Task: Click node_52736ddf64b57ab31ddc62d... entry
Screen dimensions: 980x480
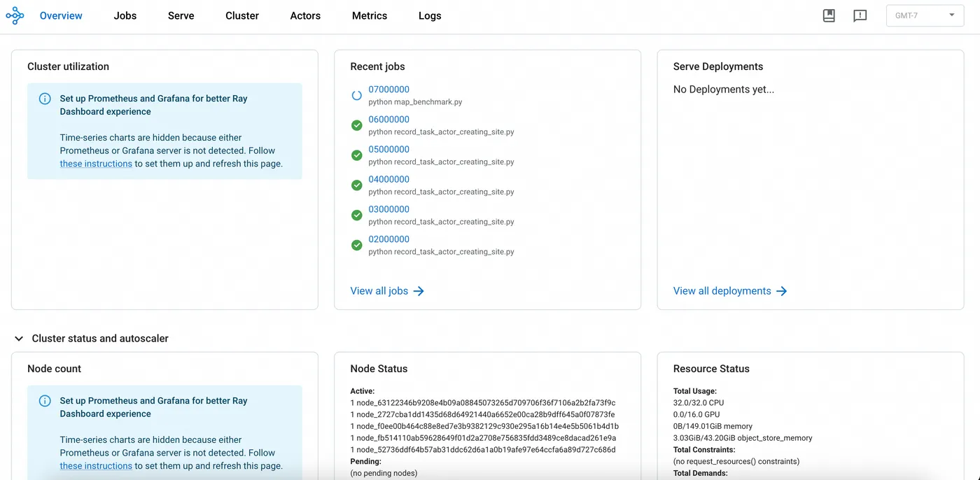Action: coord(483,450)
